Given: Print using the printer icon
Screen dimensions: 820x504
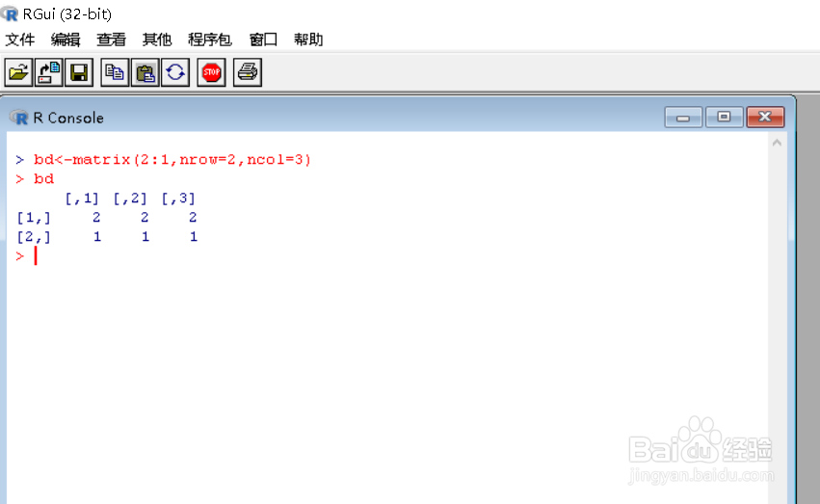Looking at the screenshot, I should (248, 72).
